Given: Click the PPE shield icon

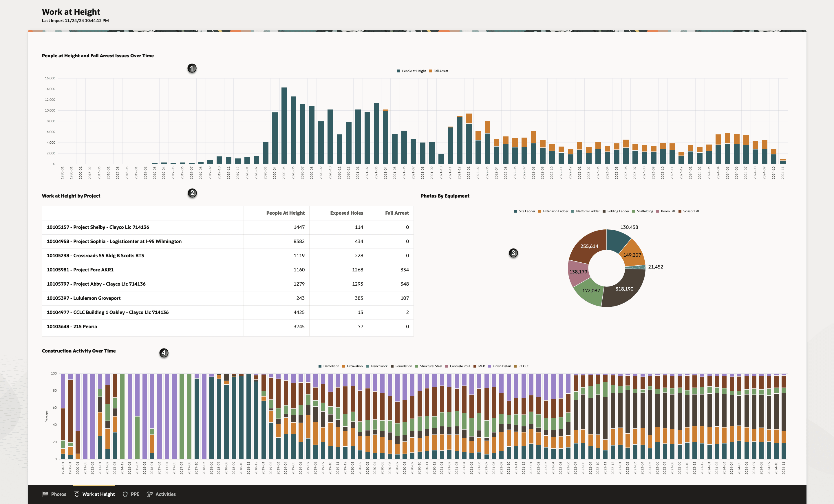Looking at the screenshot, I should (x=125, y=494).
